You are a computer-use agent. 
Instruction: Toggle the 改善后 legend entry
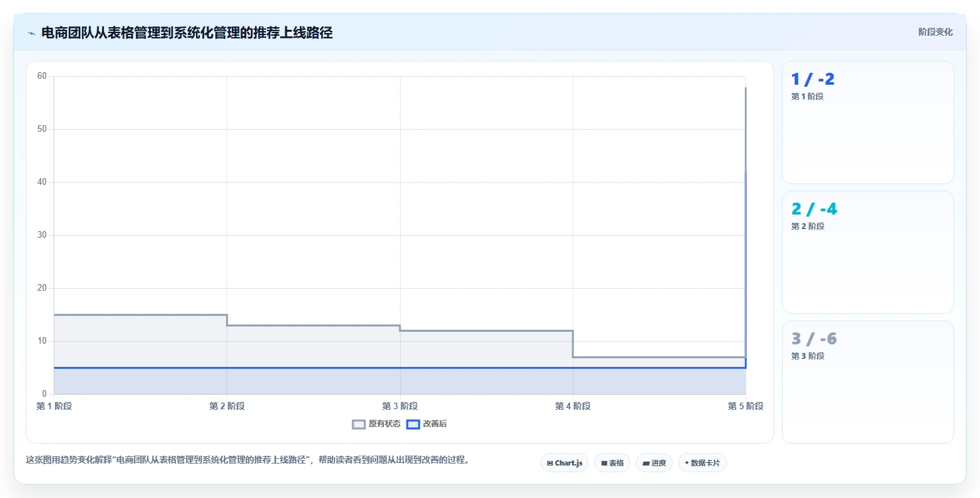(x=426, y=424)
